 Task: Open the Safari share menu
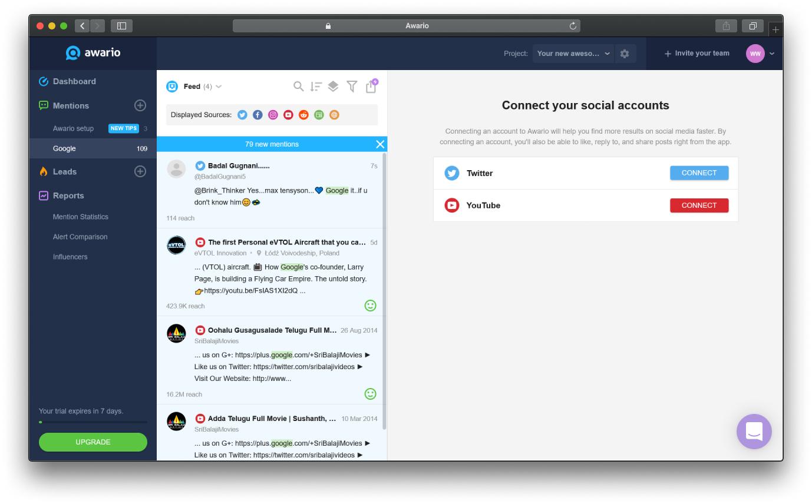pyautogui.click(x=726, y=26)
